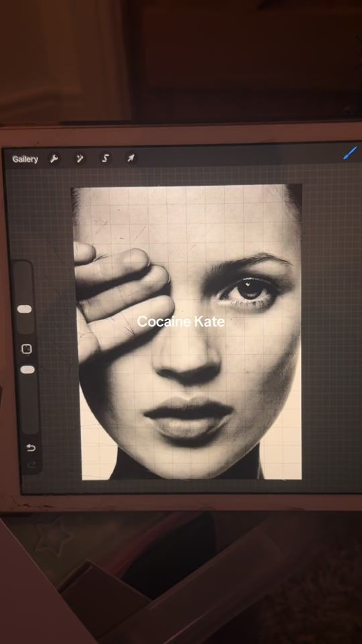Activate the Transform arrow tool
The image size is (362, 644).
131,158
